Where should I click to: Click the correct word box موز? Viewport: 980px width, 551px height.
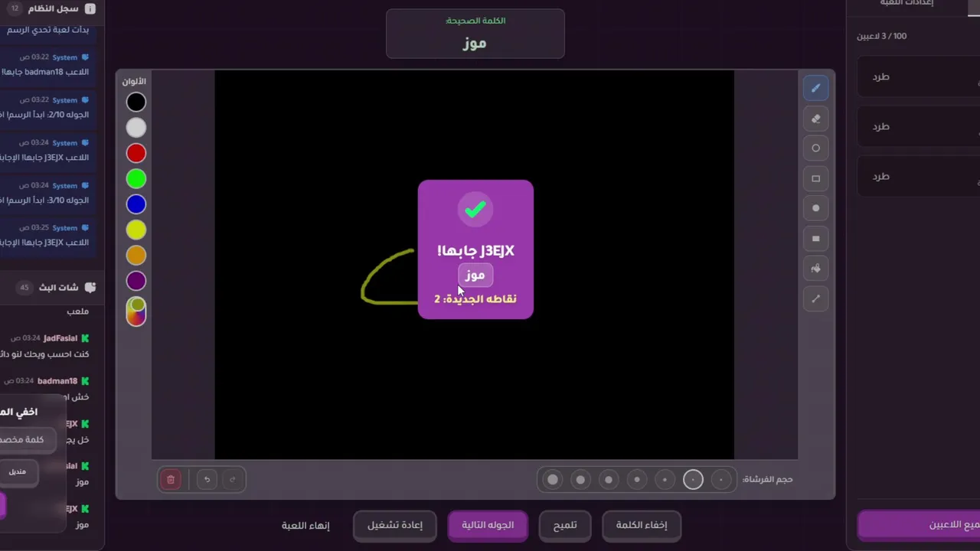(475, 34)
